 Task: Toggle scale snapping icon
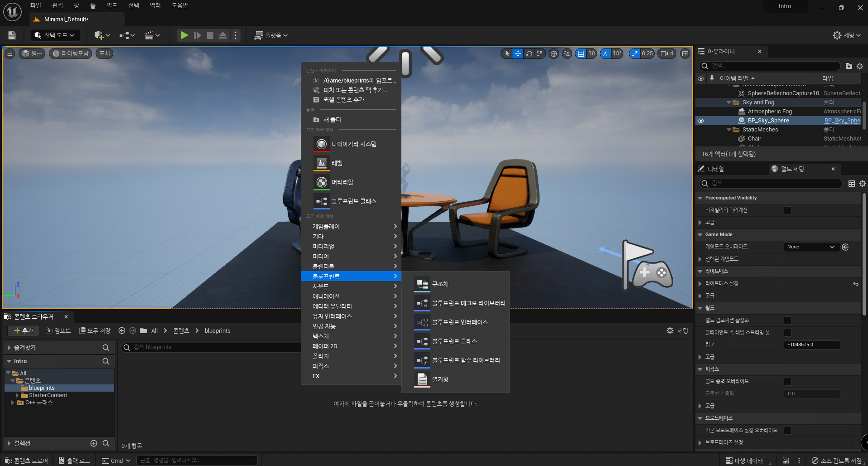coord(635,53)
